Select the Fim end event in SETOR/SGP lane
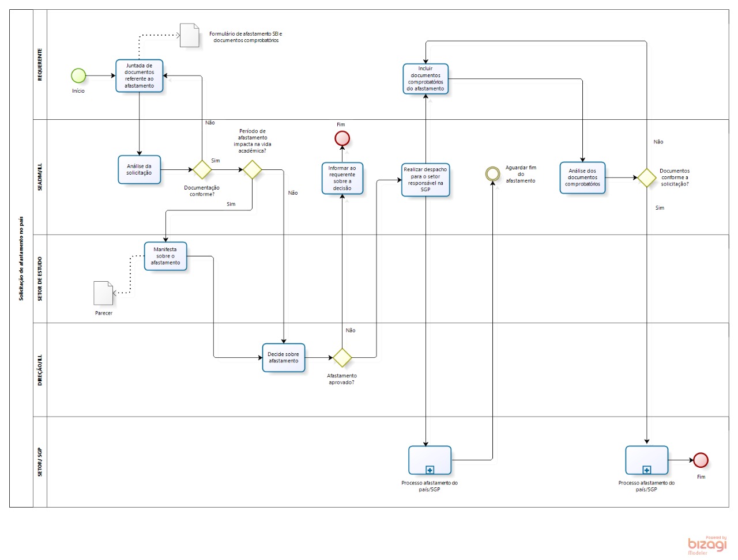This screenshot has height=560, width=738. click(x=701, y=460)
